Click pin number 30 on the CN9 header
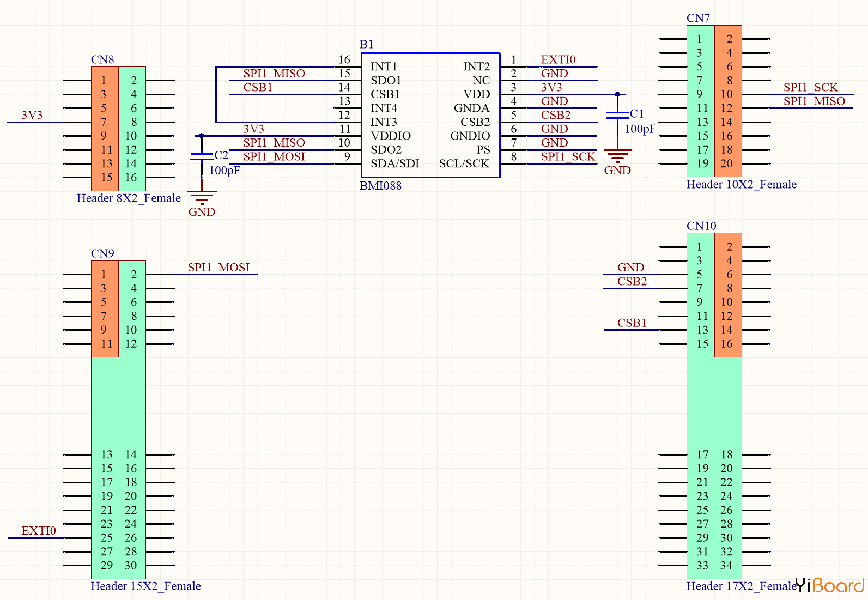The height and width of the screenshot is (600, 868). coord(131,566)
